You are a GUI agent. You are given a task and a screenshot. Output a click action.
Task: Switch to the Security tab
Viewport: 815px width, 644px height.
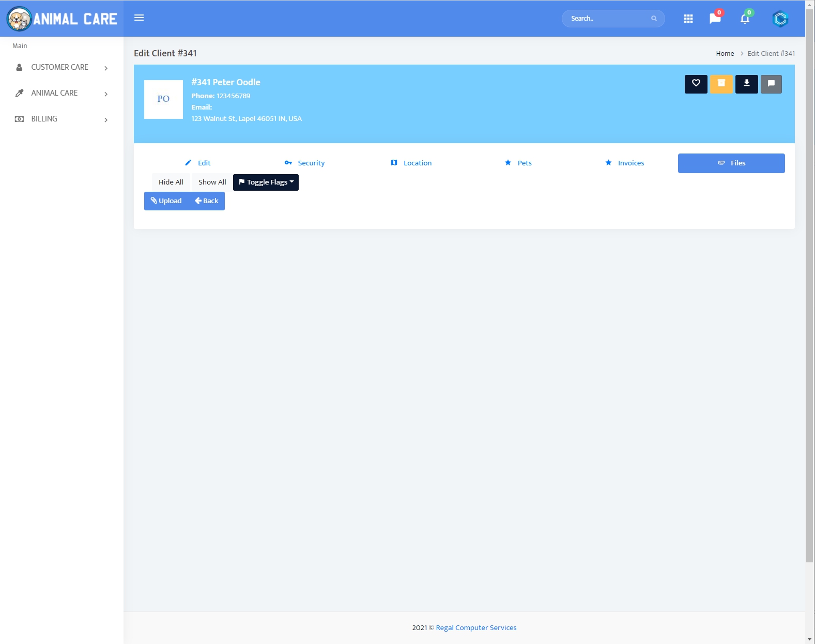coord(304,163)
